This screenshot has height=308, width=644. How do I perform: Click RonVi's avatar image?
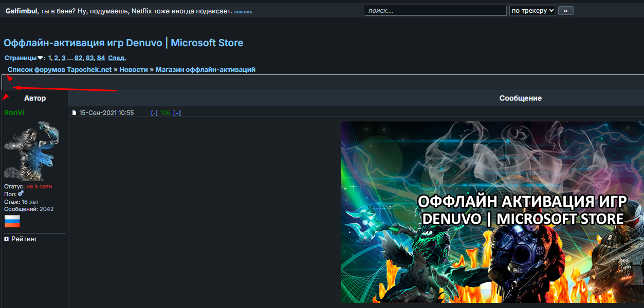coord(31,150)
